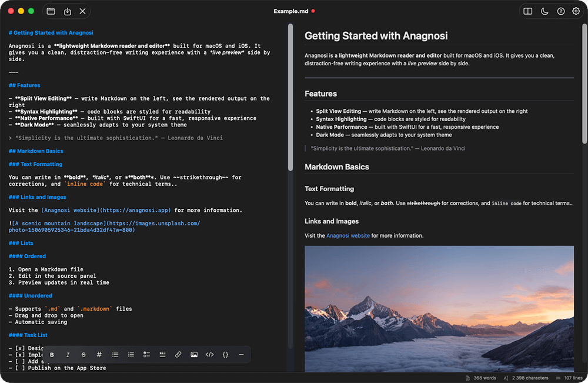588x383 pixels.
Task: Toggle the split view layout
Action: (527, 11)
